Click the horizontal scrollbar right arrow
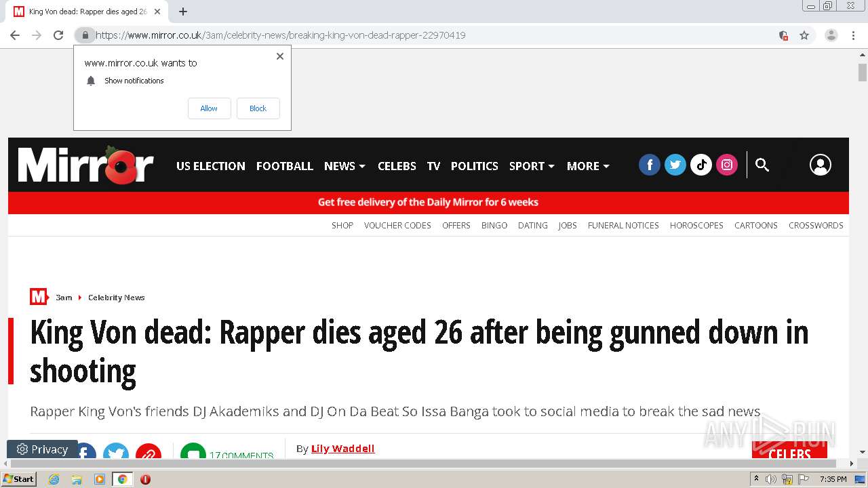The height and width of the screenshot is (488, 868). pyautogui.click(x=852, y=464)
